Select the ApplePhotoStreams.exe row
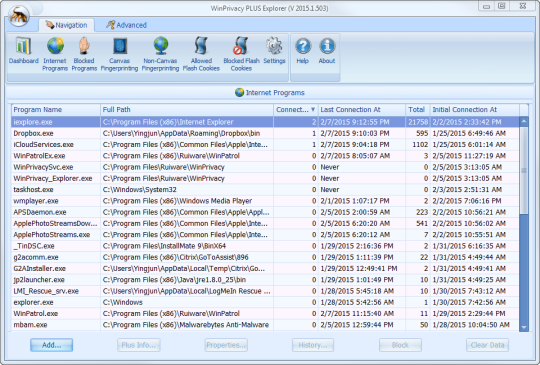The width and height of the screenshot is (540, 365). [265, 234]
